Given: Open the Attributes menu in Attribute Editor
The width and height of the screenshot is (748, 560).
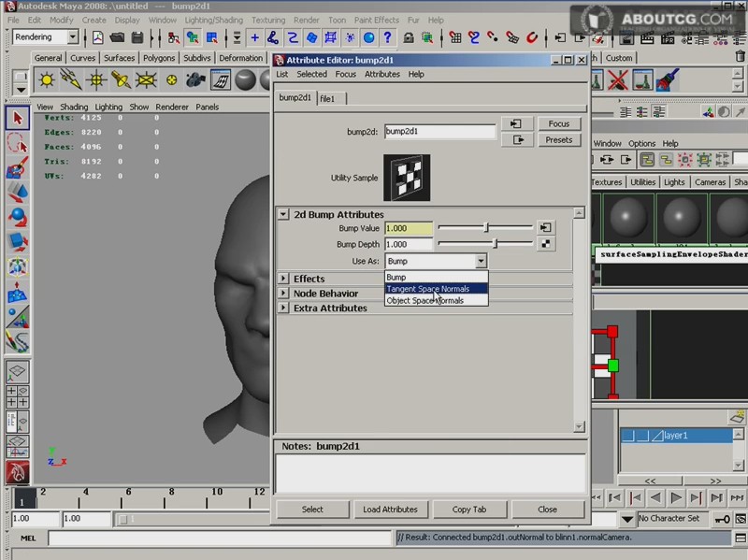Looking at the screenshot, I should 382,75.
